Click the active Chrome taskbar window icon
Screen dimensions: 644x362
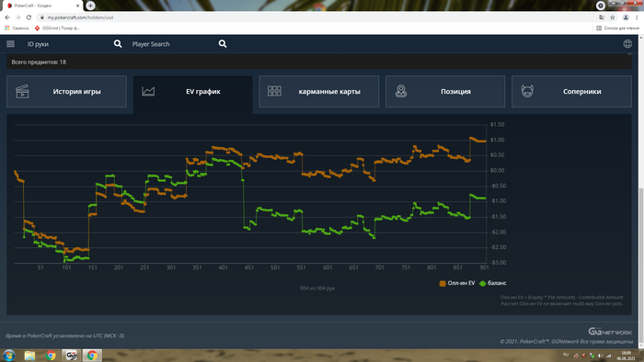pyautogui.click(x=92, y=356)
